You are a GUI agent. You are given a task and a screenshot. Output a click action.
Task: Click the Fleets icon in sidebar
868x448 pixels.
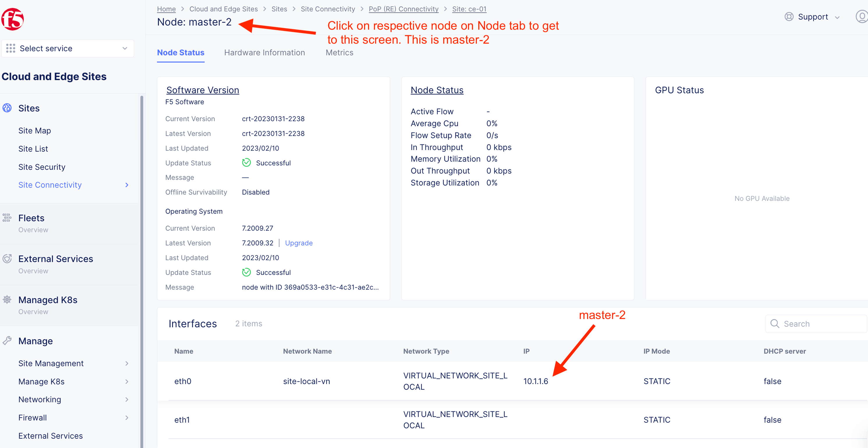click(7, 218)
